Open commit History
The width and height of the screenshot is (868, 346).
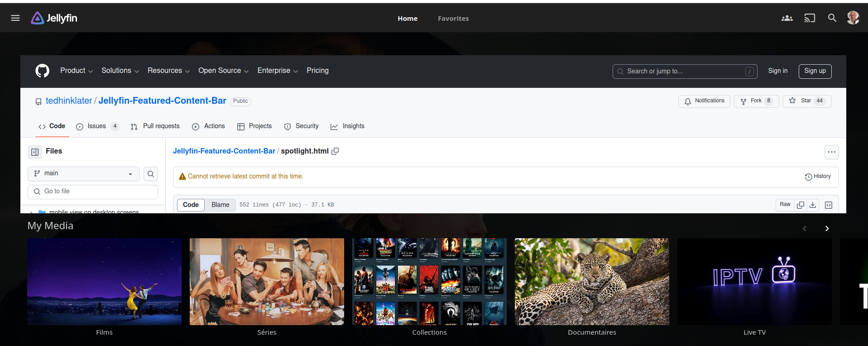(818, 177)
